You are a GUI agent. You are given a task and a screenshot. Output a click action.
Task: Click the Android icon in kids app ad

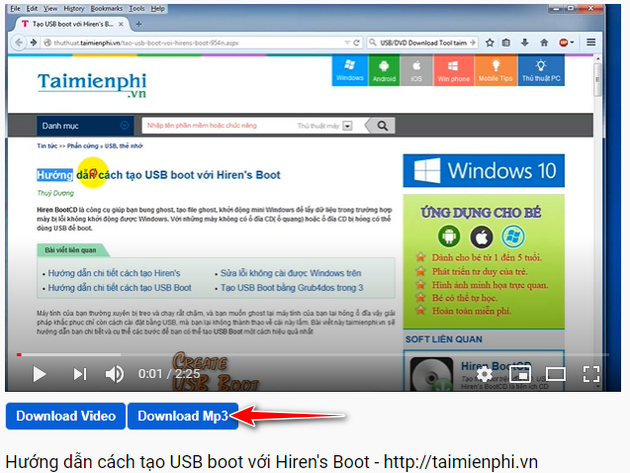coord(449,236)
